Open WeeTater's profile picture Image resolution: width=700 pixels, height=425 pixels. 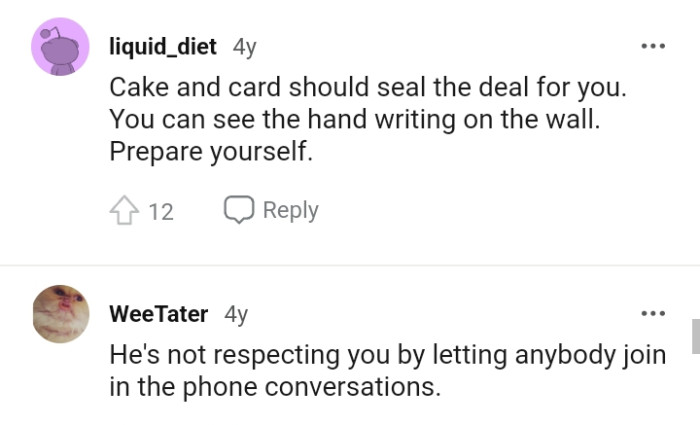pos(61,314)
